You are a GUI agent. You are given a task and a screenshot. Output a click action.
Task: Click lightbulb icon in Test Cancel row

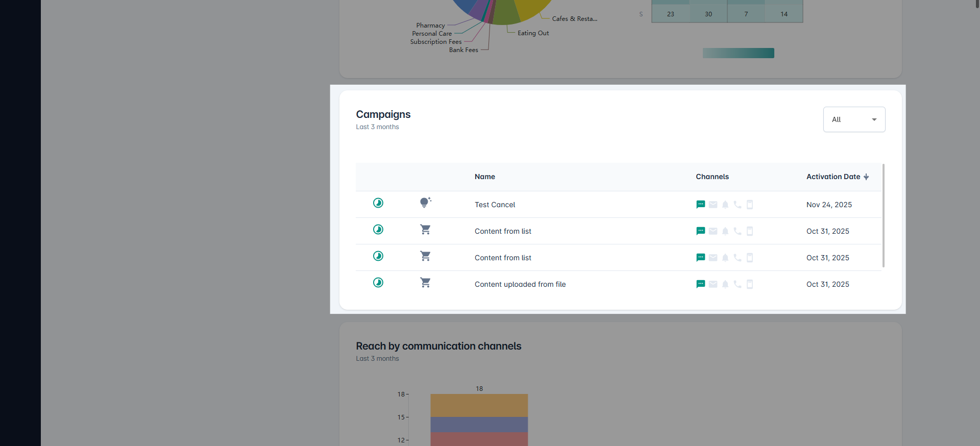(425, 203)
